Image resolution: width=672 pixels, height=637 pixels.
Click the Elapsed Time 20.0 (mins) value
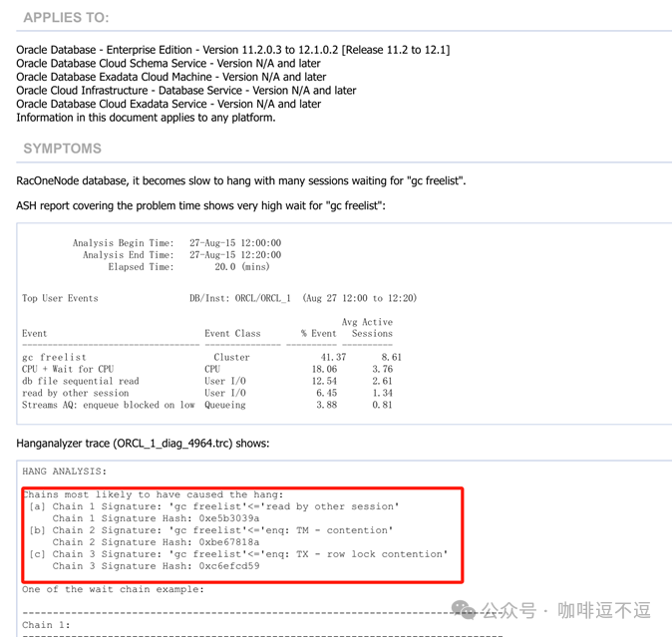point(242,267)
